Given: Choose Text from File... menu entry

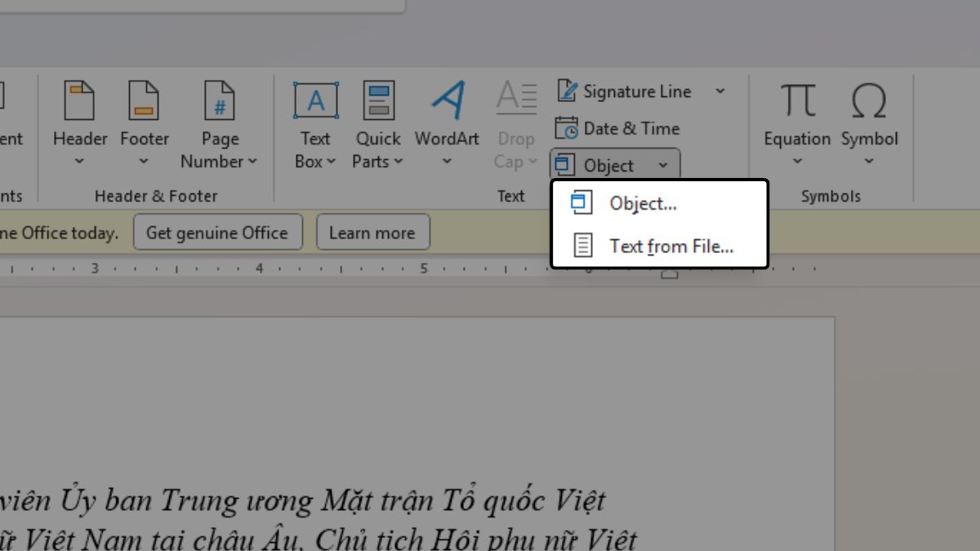Looking at the screenshot, I should (x=660, y=246).
